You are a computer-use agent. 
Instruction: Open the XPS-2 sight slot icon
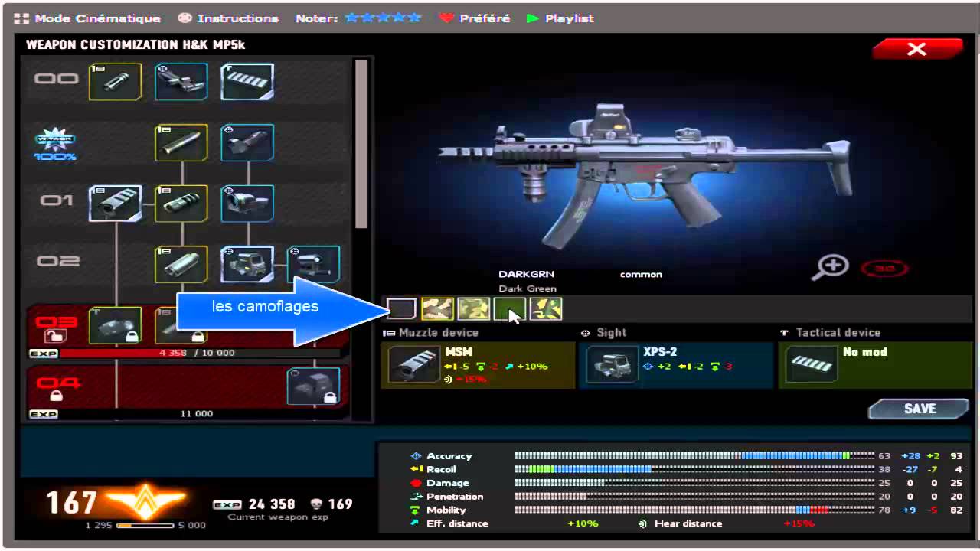coord(612,364)
